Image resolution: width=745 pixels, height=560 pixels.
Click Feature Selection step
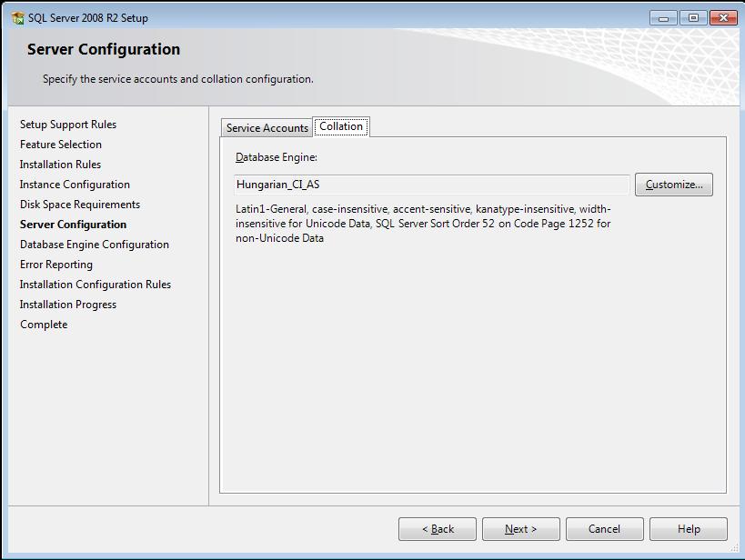click(x=61, y=145)
